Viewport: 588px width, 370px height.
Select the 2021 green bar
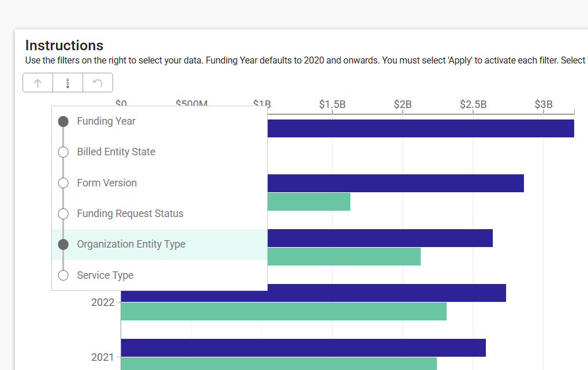click(x=278, y=364)
